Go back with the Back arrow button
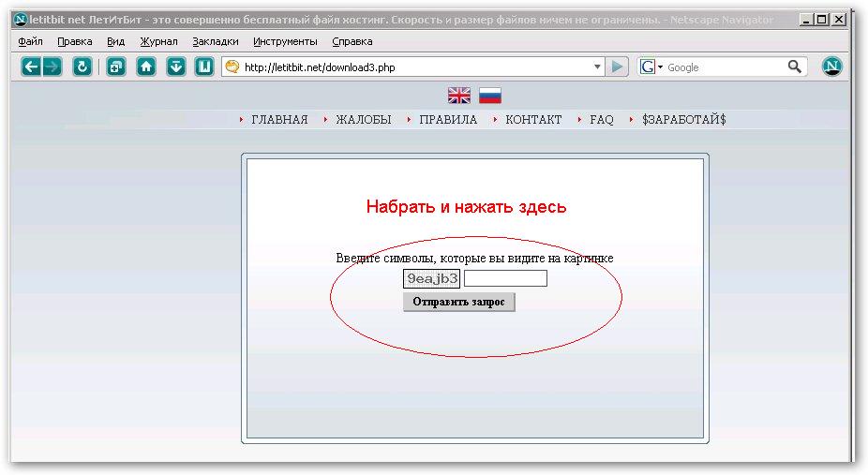The height and width of the screenshot is (475, 868). [31, 67]
